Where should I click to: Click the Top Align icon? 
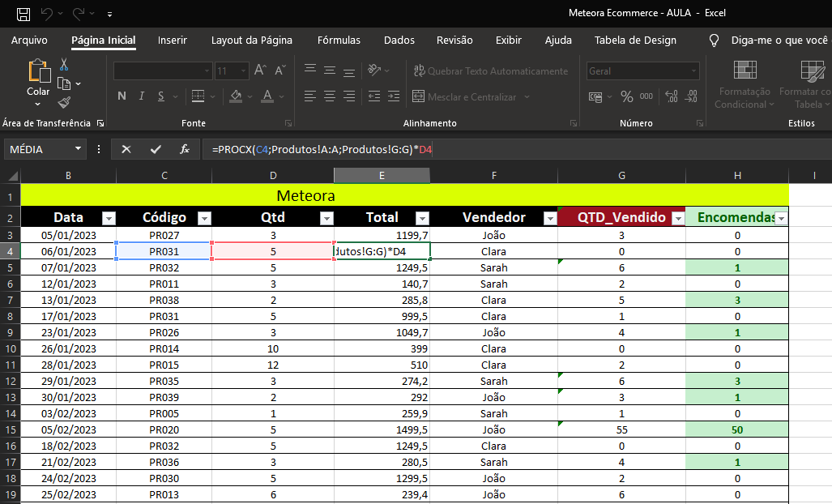310,70
